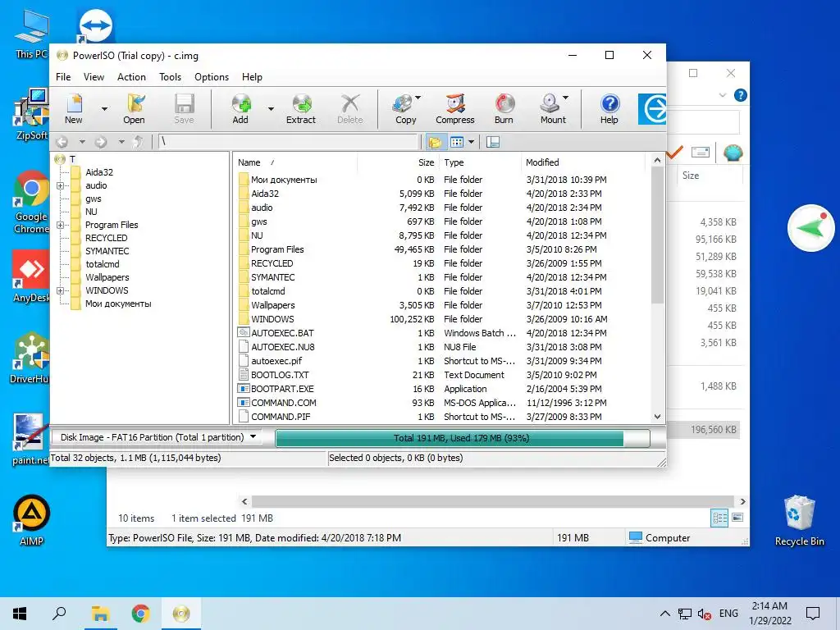This screenshot has height=630, width=840.
Task: Toggle the folder tree view icon
Action: point(435,142)
